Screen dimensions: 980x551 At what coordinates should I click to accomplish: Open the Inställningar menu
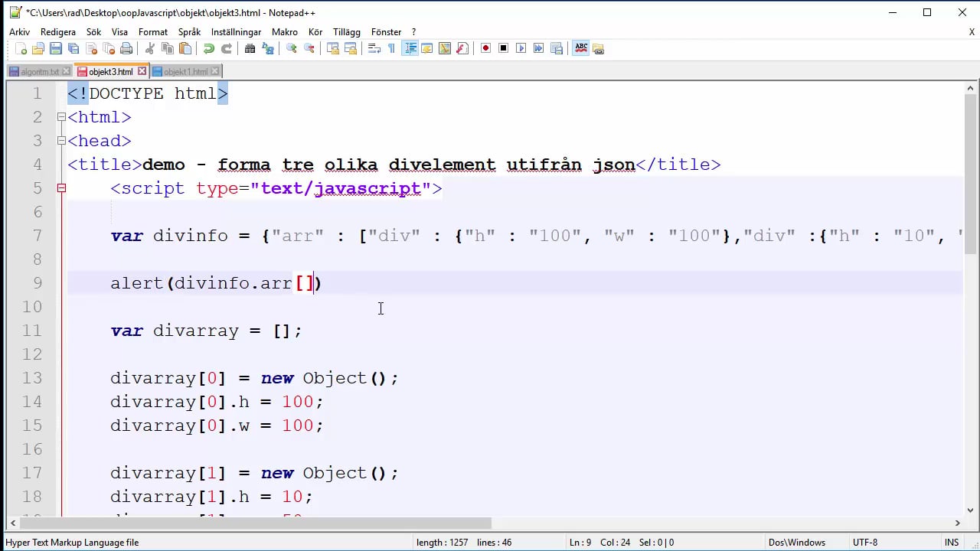(236, 32)
